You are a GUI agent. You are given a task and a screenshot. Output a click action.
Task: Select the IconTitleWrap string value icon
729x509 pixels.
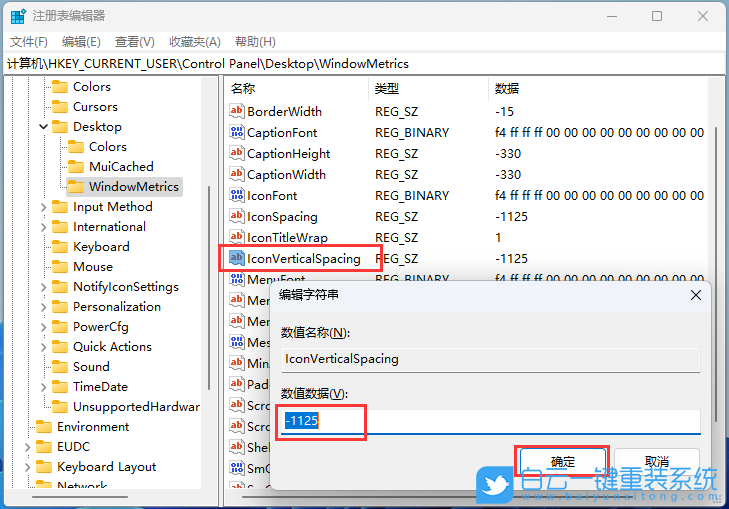click(x=237, y=237)
